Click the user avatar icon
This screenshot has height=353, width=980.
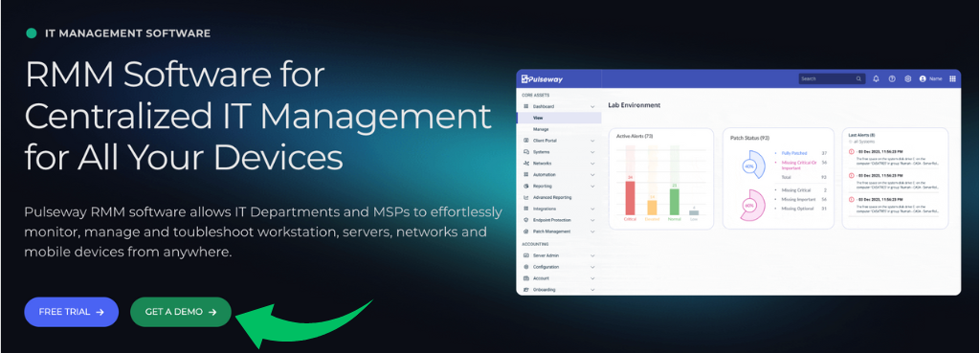923,79
